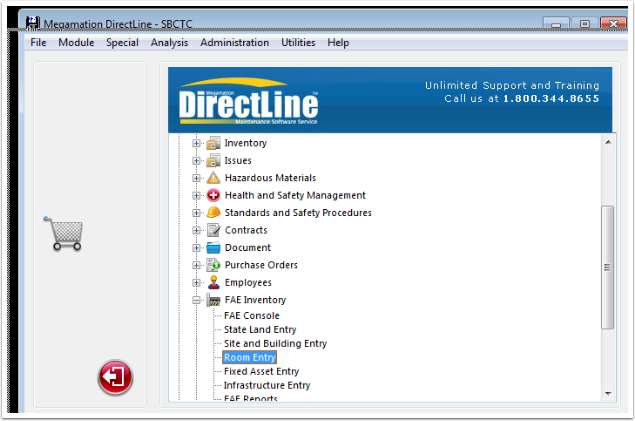Viewport: 635px width, 421px height.
Task: Select Infrastructure Entry
Action: coord(267,385)
